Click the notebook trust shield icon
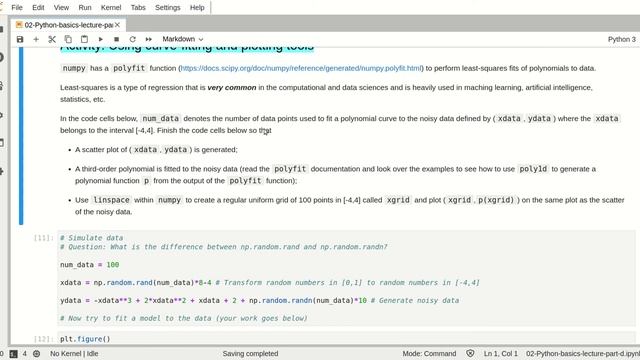 pyautogui.click(x=470, y=353)
